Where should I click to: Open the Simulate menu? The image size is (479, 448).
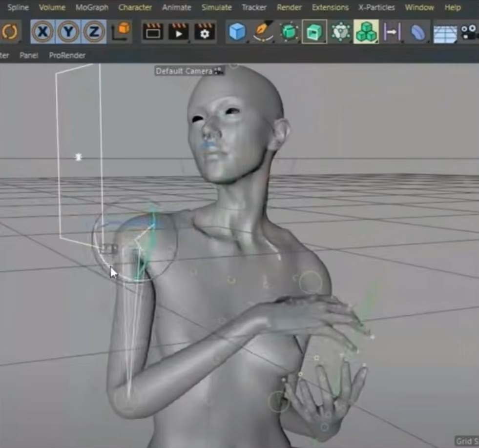click(217, 7)
